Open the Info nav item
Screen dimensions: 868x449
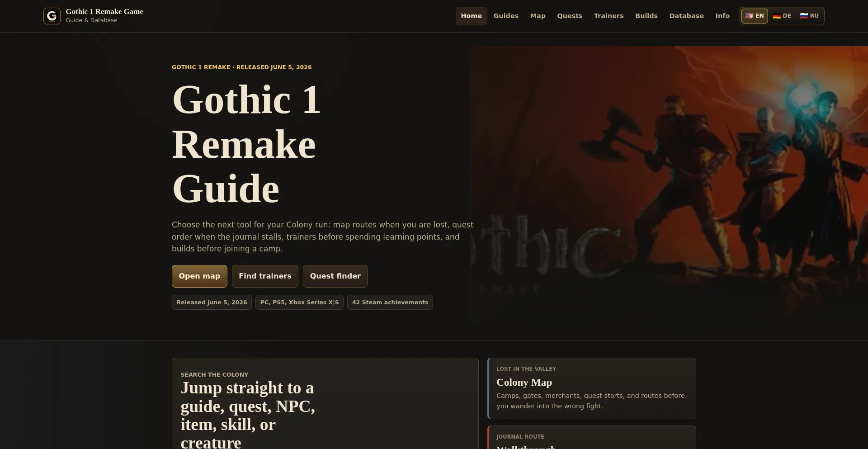[722, 16]
